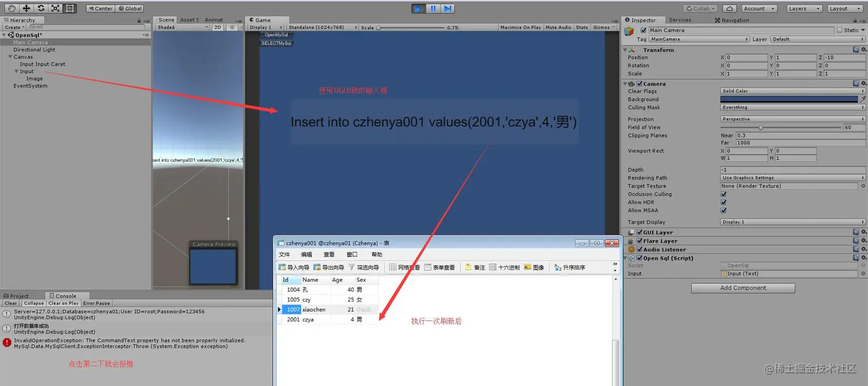Image resolution: width=868 pixels, height=386 pixels.
Task: Open Unity cloud services icon
Action: (729, 9)
